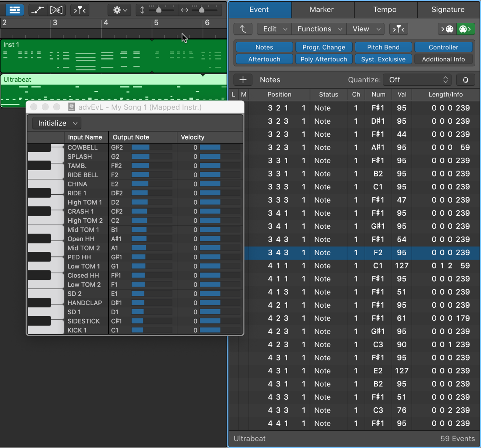This screenshot has width=481, height=448.
Task: Select the COWBELL velocity bar
Action: click(x=210, y=147)
